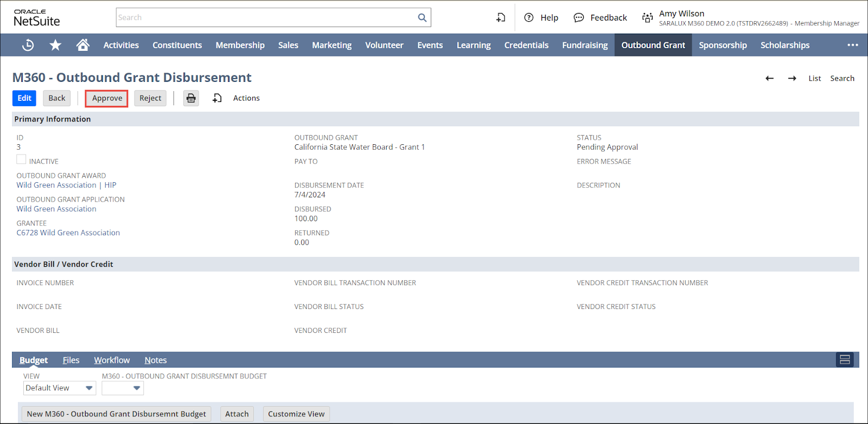
Task: Go to the Home icon
Action: click(x=82, y=45)
